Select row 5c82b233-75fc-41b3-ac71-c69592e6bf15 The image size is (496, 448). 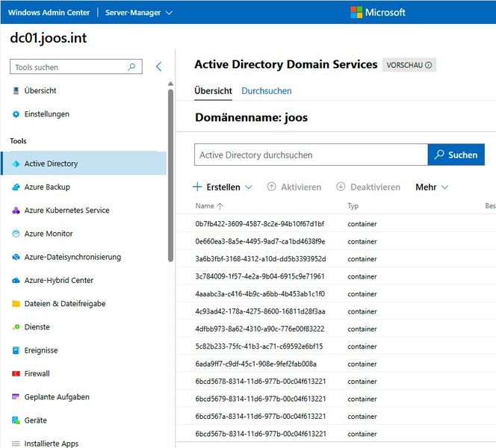point(336,346)
